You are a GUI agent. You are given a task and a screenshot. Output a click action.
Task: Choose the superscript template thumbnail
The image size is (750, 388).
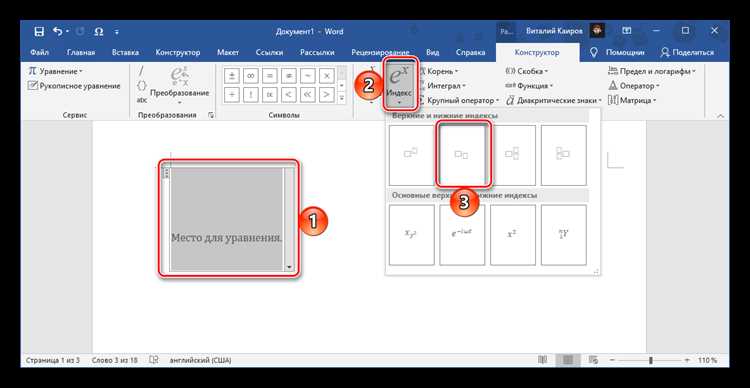point(411,155)
